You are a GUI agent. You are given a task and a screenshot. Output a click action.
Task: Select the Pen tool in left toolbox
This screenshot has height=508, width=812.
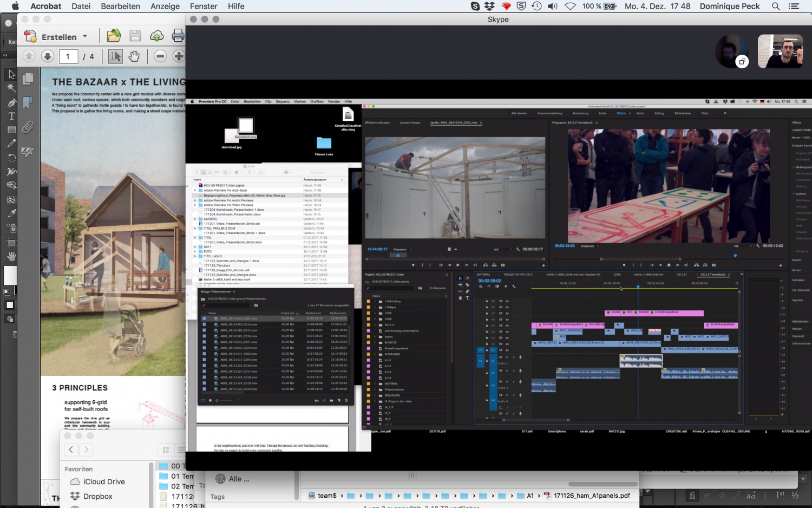[x=11, y=102]
